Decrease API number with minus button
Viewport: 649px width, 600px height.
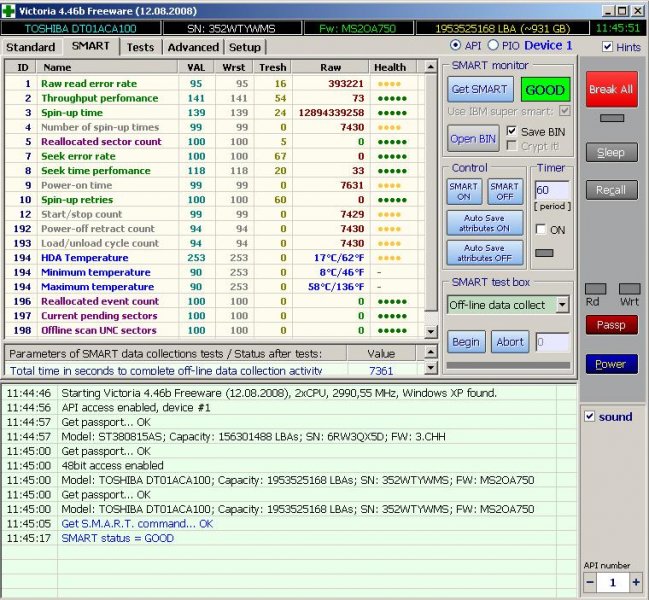point(591,582)
